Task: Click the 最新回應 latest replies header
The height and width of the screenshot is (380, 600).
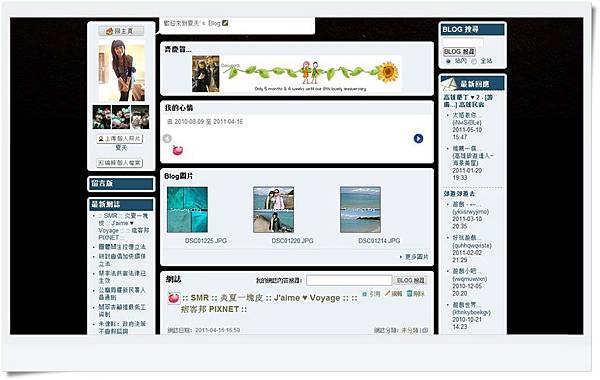Action: [473, 83]
